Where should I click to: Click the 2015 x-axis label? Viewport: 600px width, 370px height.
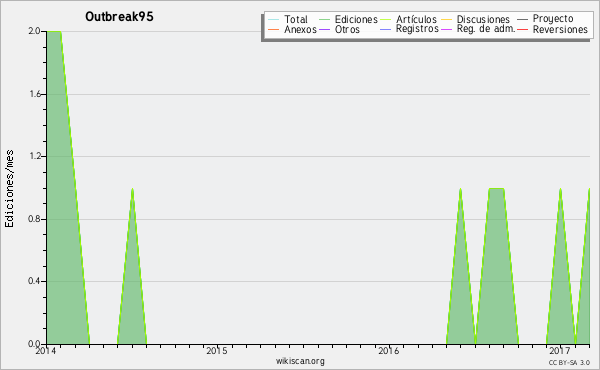[x=217, y=350]
